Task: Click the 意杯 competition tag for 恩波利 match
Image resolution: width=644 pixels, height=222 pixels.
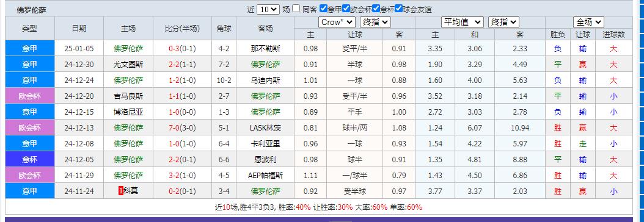Action: (30, 159)
